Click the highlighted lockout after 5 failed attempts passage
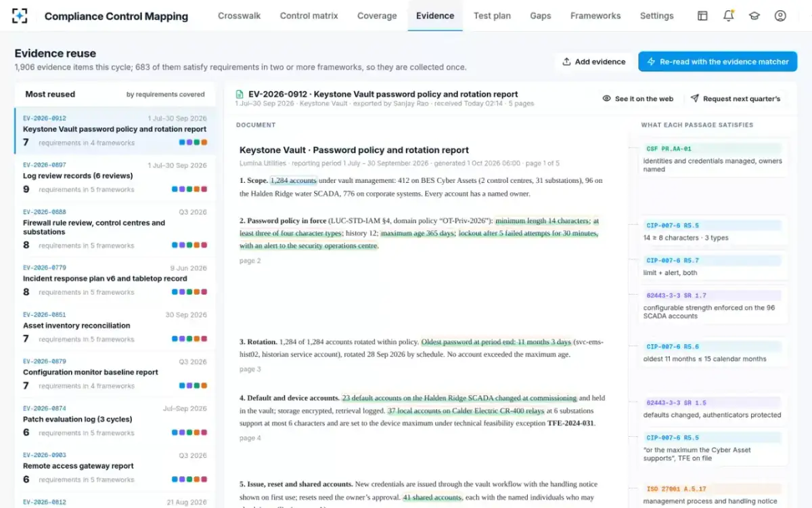 click(528, 233)
